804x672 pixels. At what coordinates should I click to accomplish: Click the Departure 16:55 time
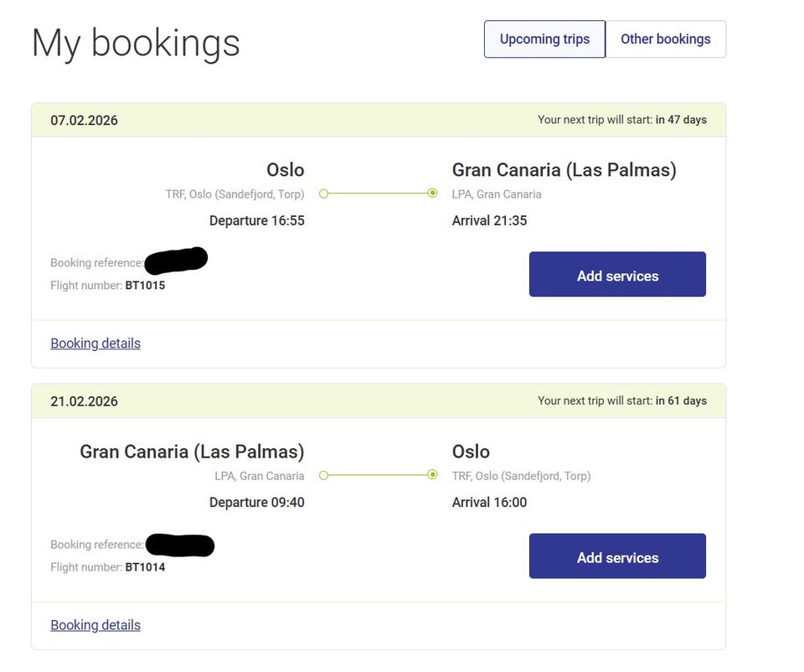click(x=256, y=221)
